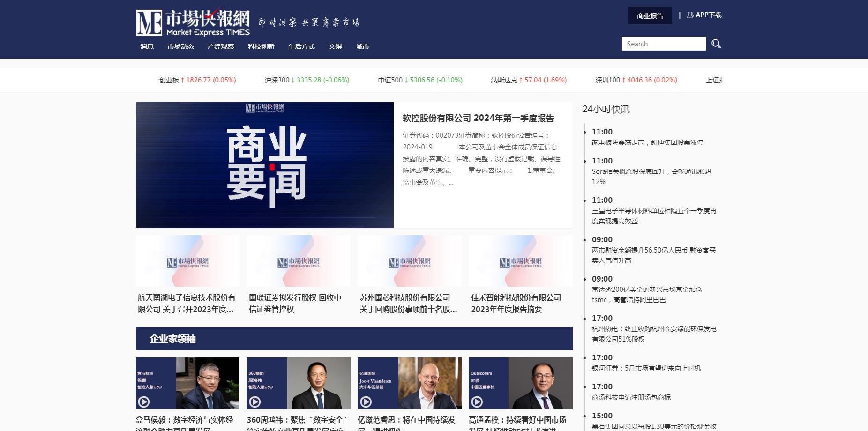The image size is (868, 431).
Task: Open news 家电板块震荡走高，朗迪集团股票涨停
Action: pos(648,142)
